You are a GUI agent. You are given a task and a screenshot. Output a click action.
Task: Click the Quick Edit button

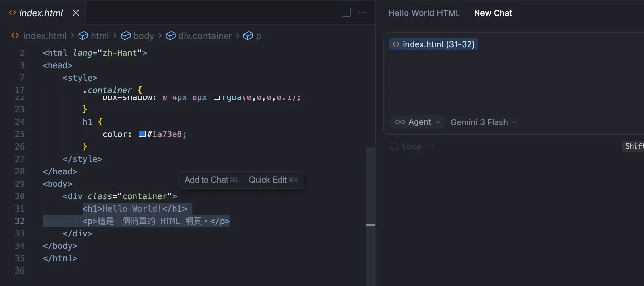pyautogui.click(x=273, y=180)
